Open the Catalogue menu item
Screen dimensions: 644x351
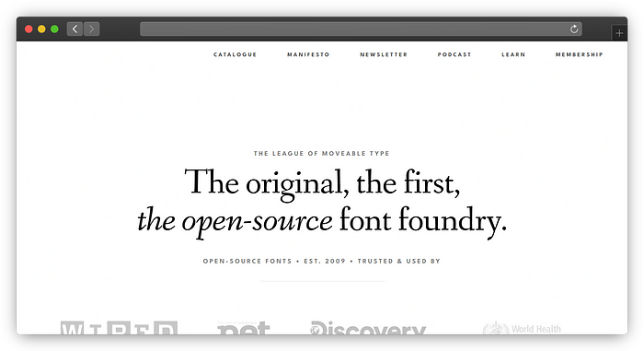(x=235, y=54)
